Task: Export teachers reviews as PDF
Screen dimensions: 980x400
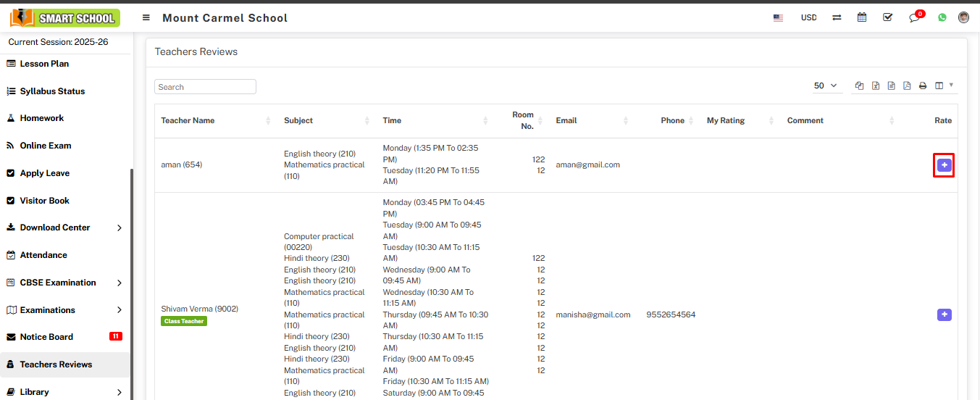Action: tap(907, 86)
